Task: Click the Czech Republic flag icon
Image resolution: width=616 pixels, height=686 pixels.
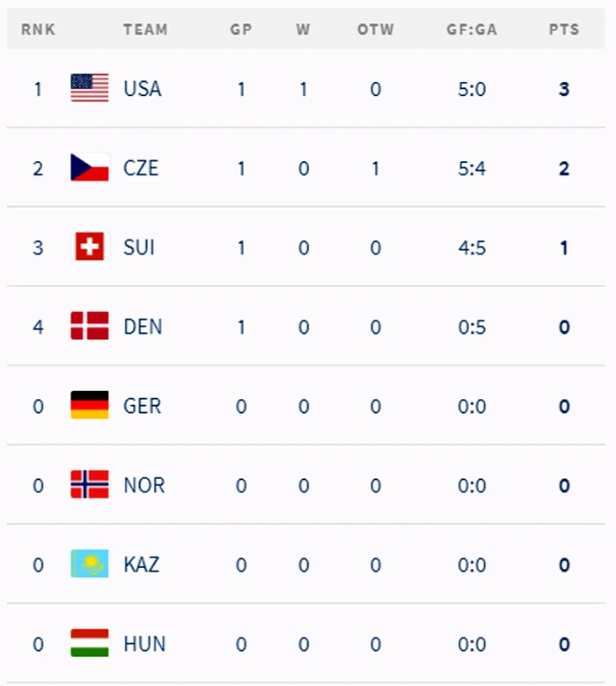Action: click(90, 167)
